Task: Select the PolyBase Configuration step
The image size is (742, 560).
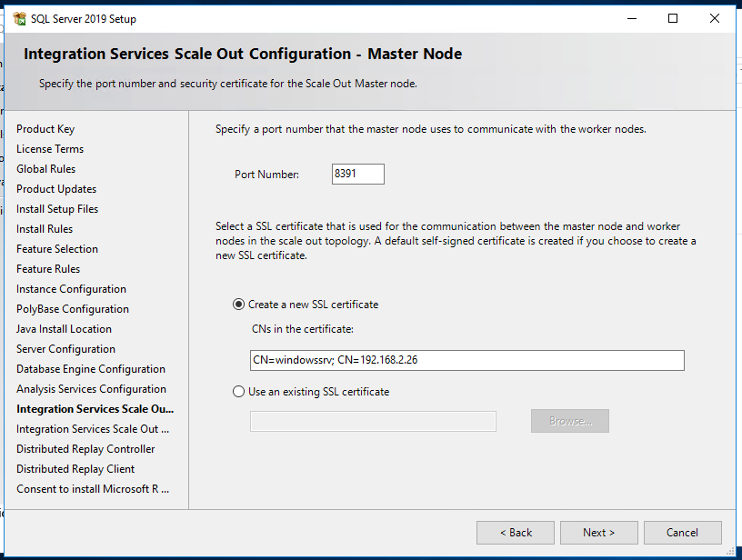Action: pyautogui.click(x=73, y=309)
